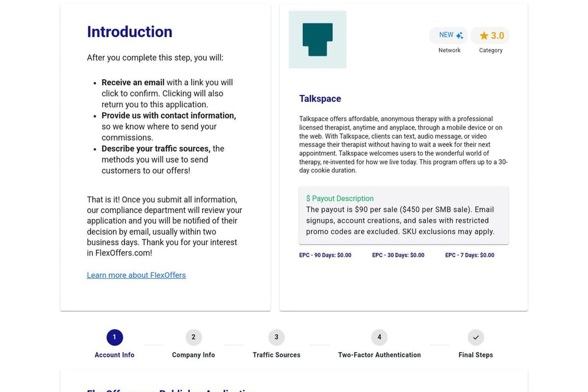This screenshot has height=392, width=588.
Task: Select the step 1 circle
Action: (x=114, y=337)
